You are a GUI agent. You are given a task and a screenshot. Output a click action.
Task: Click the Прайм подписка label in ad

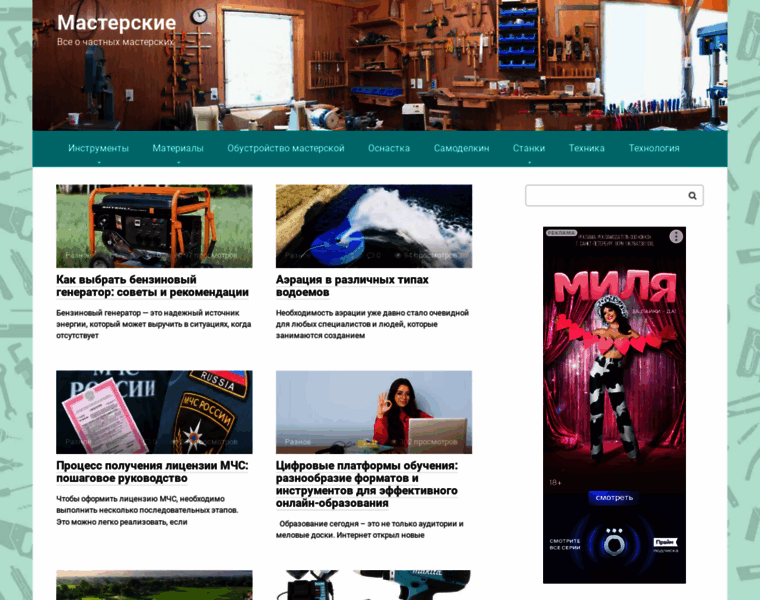(x=665, y=545)
